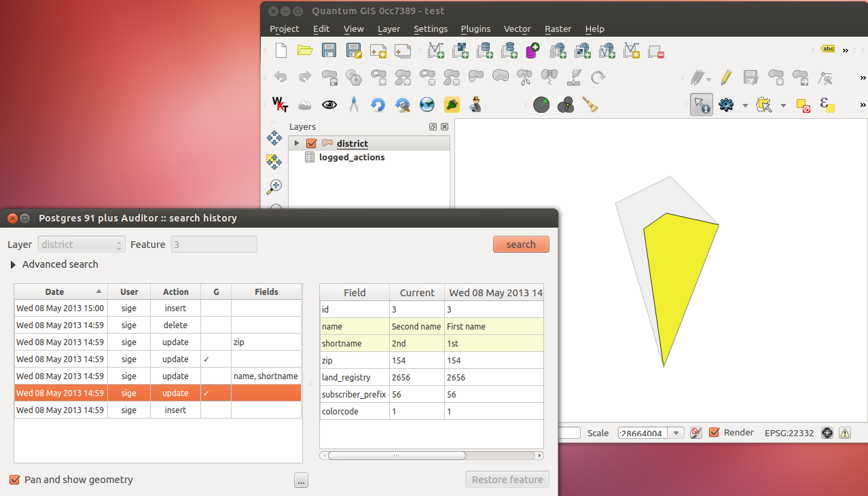Viewport: 868px width, 496px height.
Task: Click Add Vector Layer icon
Action: click(435, 50)
